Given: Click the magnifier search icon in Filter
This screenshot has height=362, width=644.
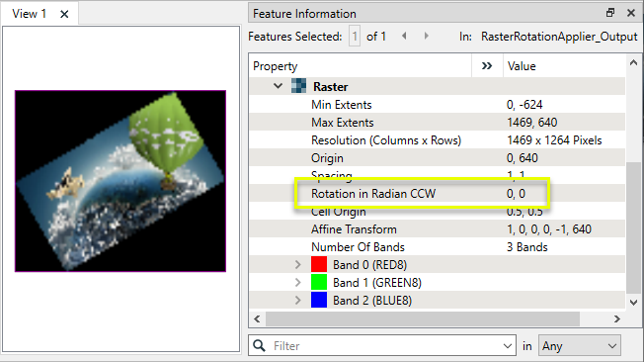Looking at the screenshot, I should coord(259,345).
